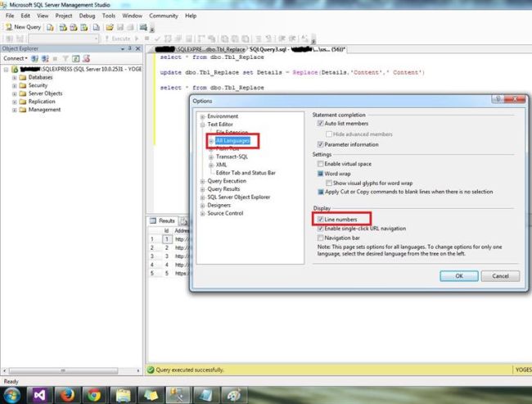Open Google Chrome from the taskbar
The height and width of the screenshot is (404, 532).
point(95,396)
